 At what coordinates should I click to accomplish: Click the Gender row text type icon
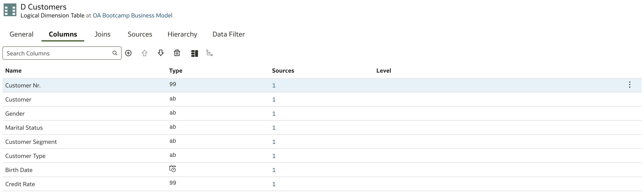click(172, 113)
